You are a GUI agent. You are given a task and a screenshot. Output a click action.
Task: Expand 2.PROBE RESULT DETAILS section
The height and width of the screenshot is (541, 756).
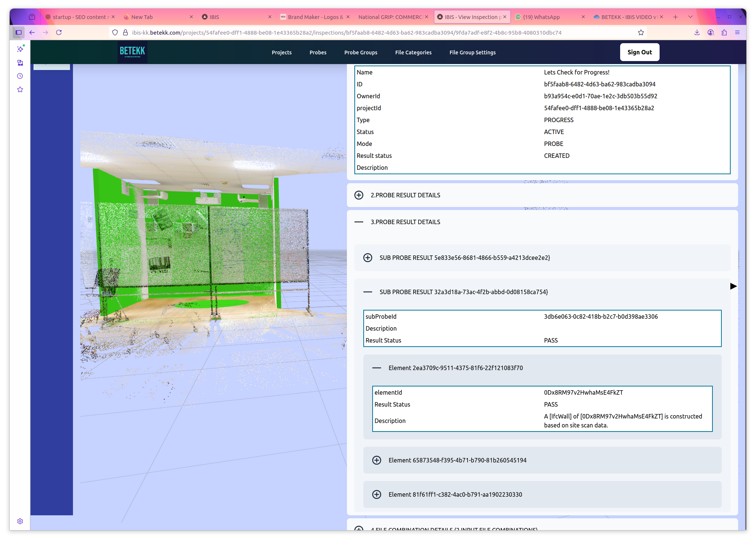tap(359, 195)
